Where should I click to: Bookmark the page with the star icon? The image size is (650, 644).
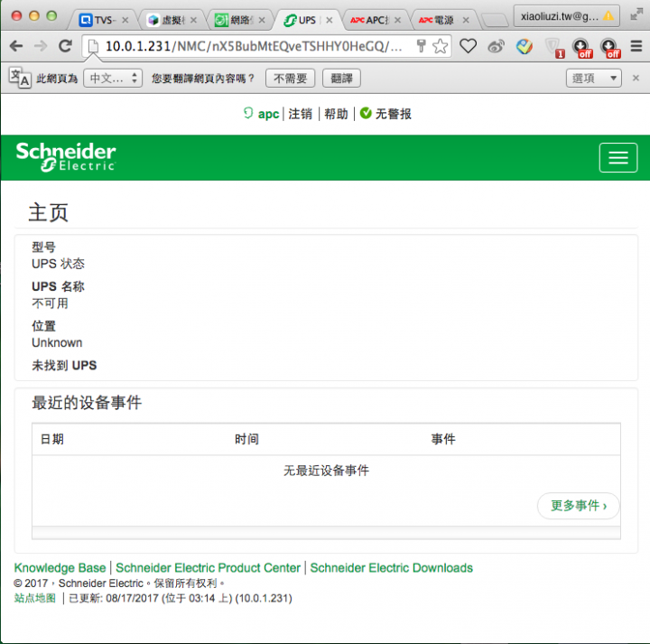pyautogui.click(x=440, y=46)
